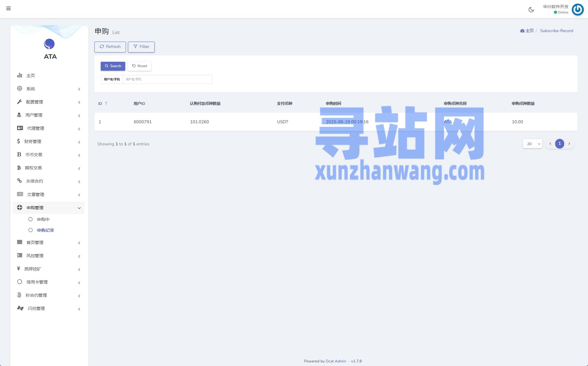Expand the 币币交易 menu chevron

(x=79, y=155)
